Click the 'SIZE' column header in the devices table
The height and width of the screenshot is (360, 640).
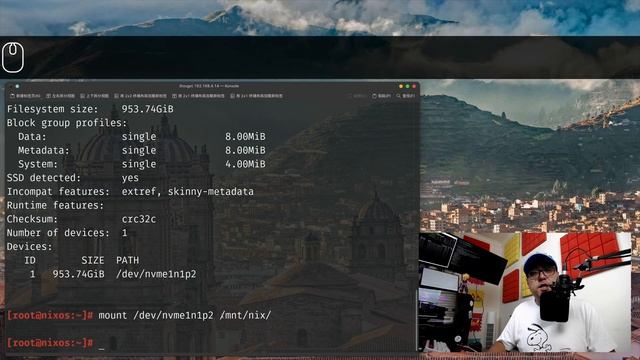pyautogui.click(x=93, y=260)
